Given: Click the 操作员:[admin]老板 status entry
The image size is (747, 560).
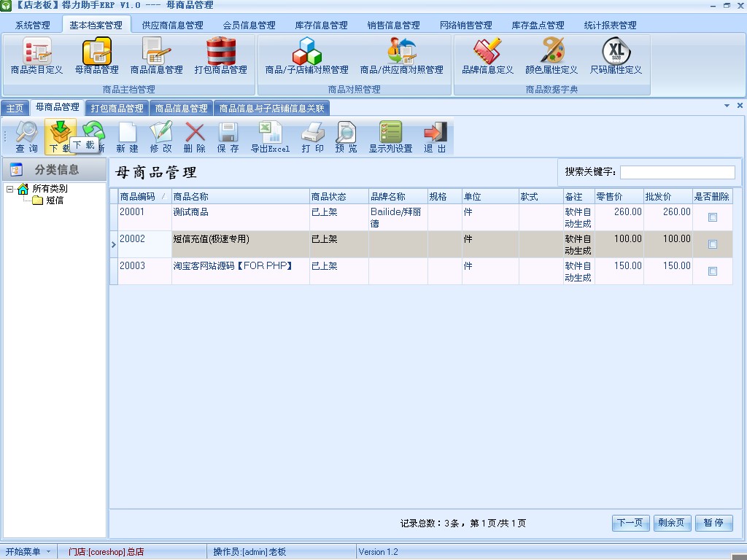Looking at the screenshot, I should (x=249, y=552).
